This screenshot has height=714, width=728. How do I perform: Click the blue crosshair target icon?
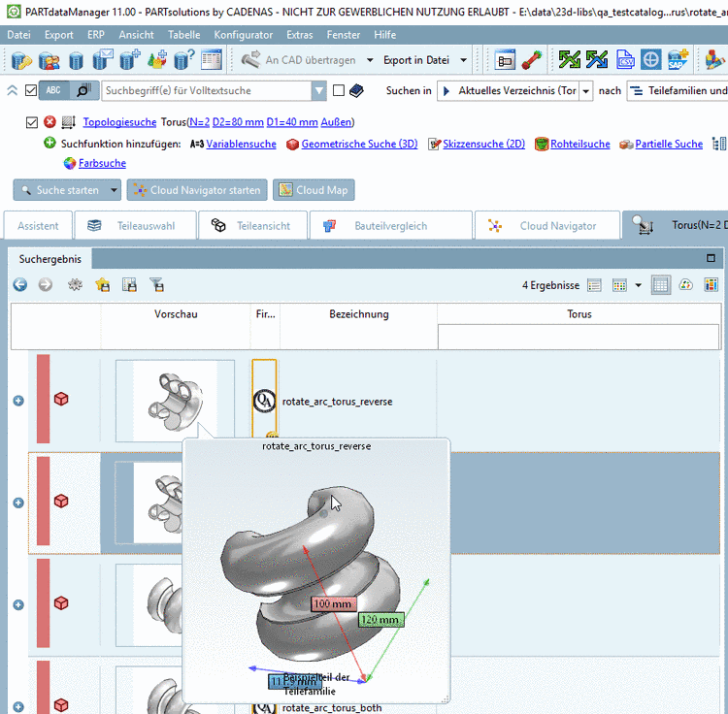[x=651, y=60]
